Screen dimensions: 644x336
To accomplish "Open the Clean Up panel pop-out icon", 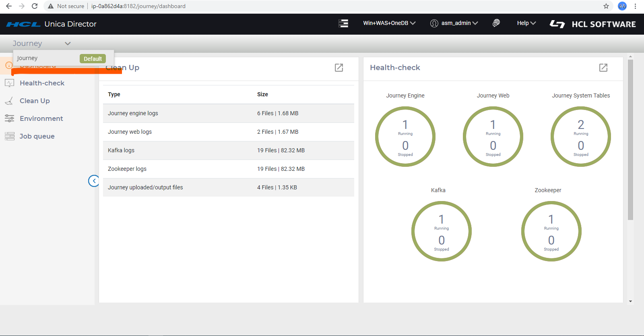I will pyautogui.click(x=339, y=68).
